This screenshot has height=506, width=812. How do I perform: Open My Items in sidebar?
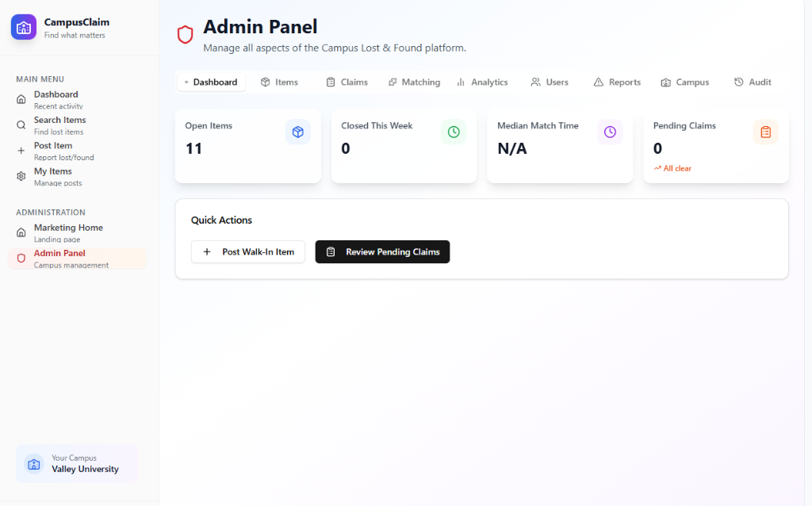[x=77, y=177]
